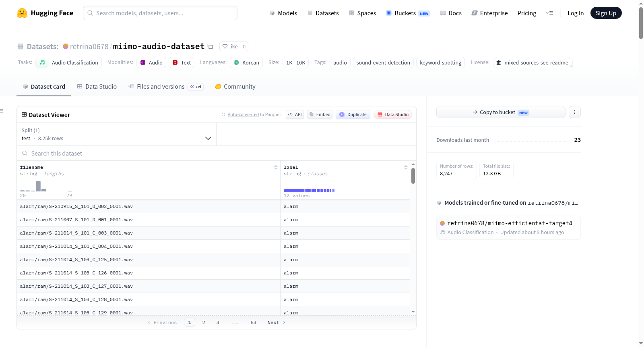Click Next page in pagination
644x347 pixels.
pos(277,322)
